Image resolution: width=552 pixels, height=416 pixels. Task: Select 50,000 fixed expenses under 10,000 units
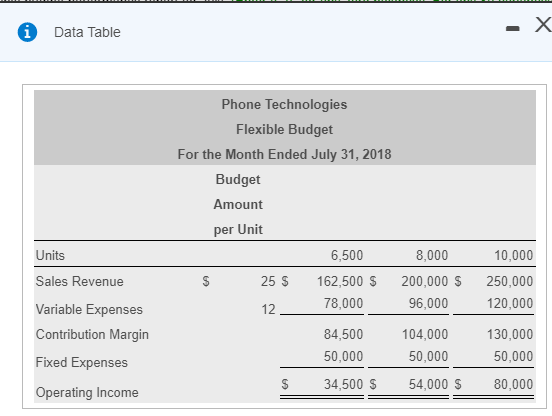(513, 356)
